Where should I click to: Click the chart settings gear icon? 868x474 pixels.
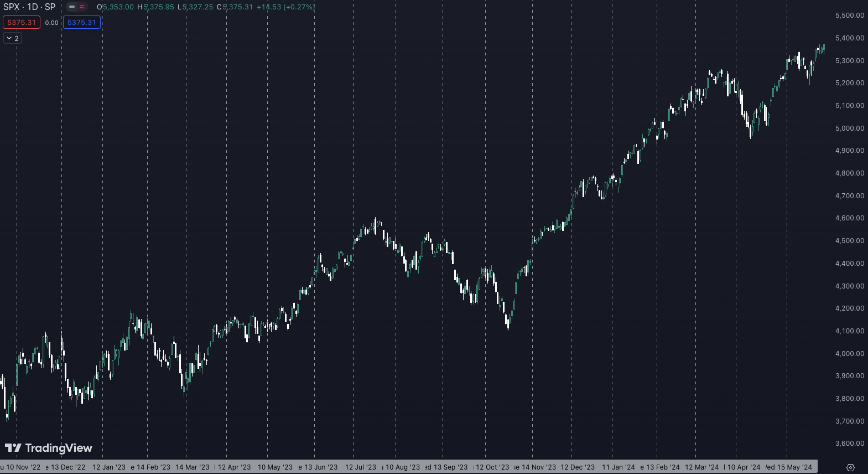point(850,467)
